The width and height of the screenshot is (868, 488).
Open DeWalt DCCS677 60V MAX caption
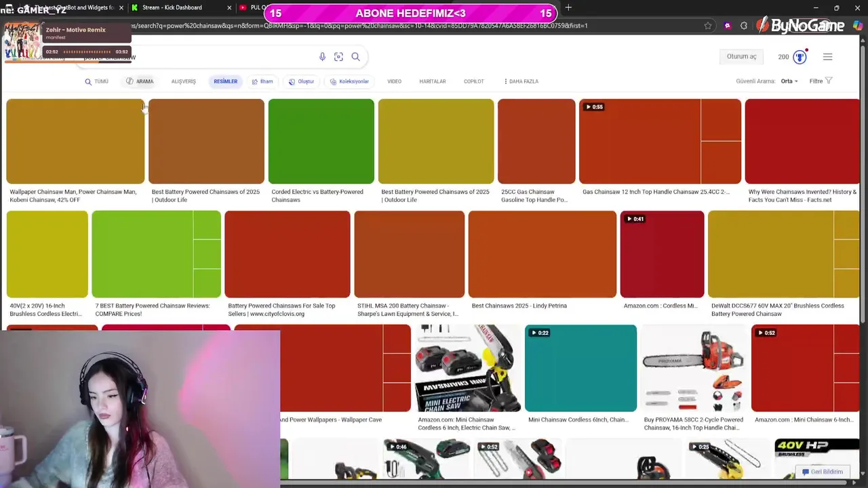(778, 310)
